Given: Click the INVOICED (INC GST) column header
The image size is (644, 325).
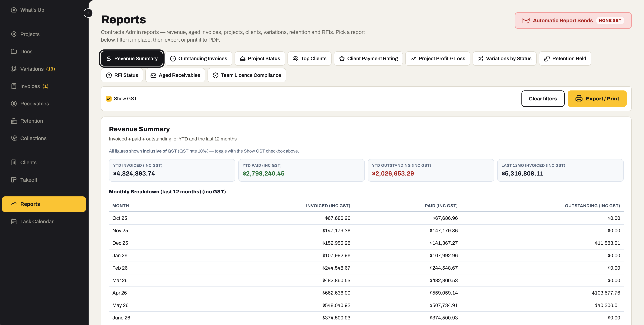Looking at the screenshot, I should [328, 206].
